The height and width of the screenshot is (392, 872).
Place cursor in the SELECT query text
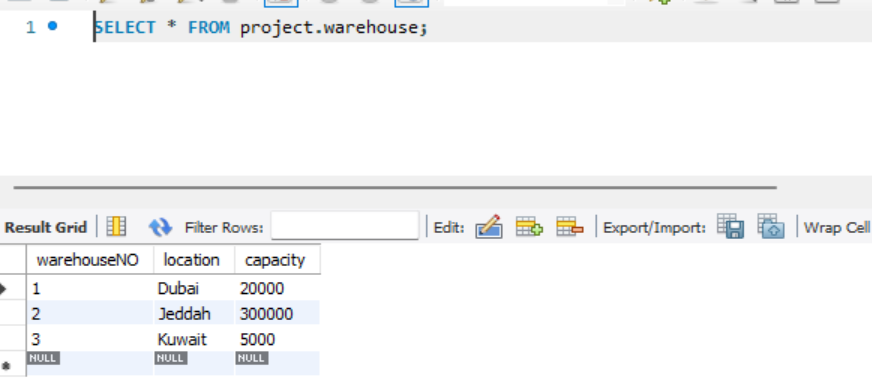click(261, 27)
